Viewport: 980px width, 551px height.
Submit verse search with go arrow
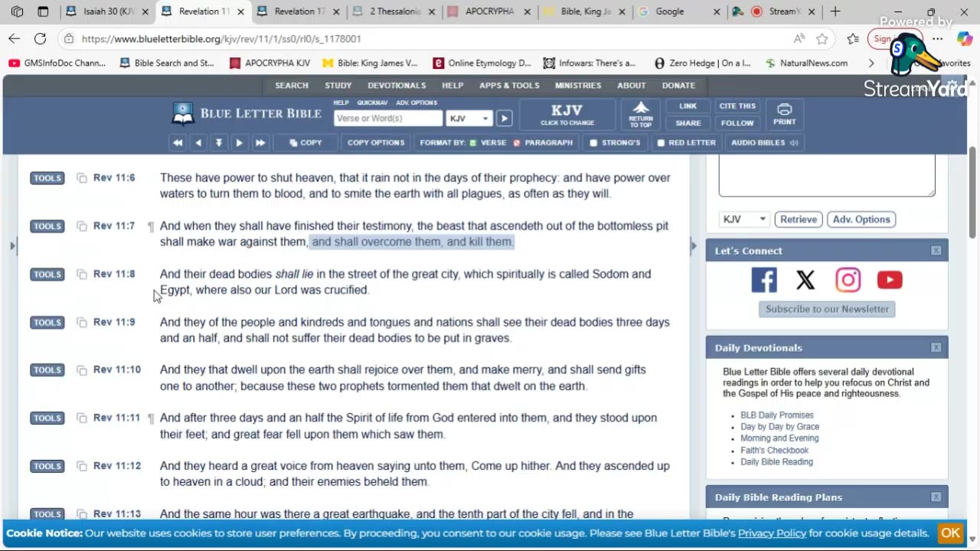[504, 118]
